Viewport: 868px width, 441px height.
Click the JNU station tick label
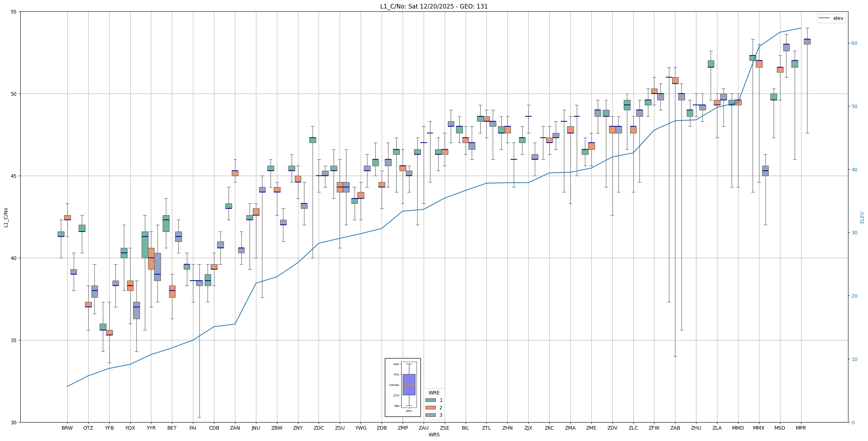pos(256,428)
